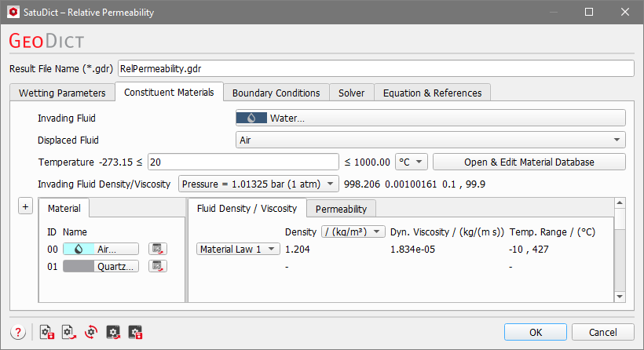This screenshot has height=350, width=644.
Task: Click the temp range value -10 , 427
Action: (529, 249)
